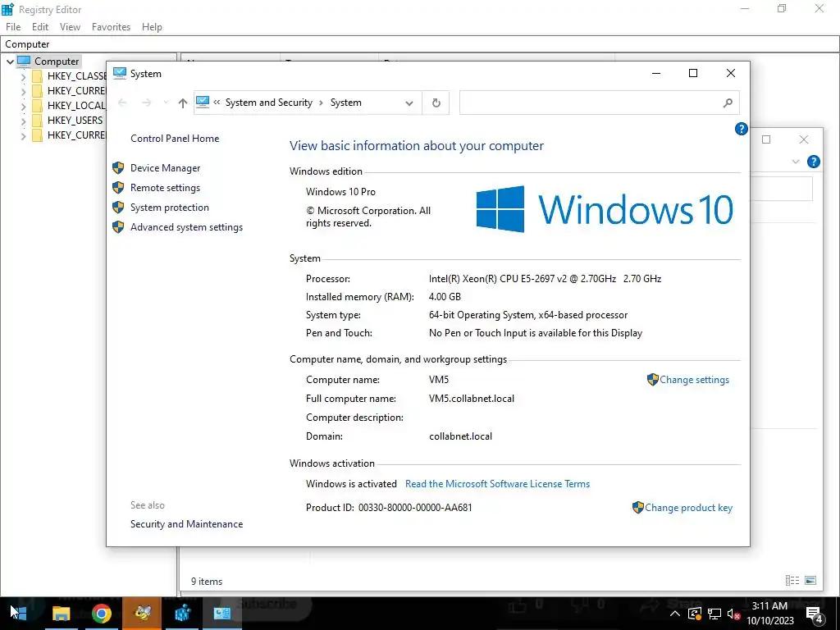Expand the HKEY_USERS key

tap(23, 121)
